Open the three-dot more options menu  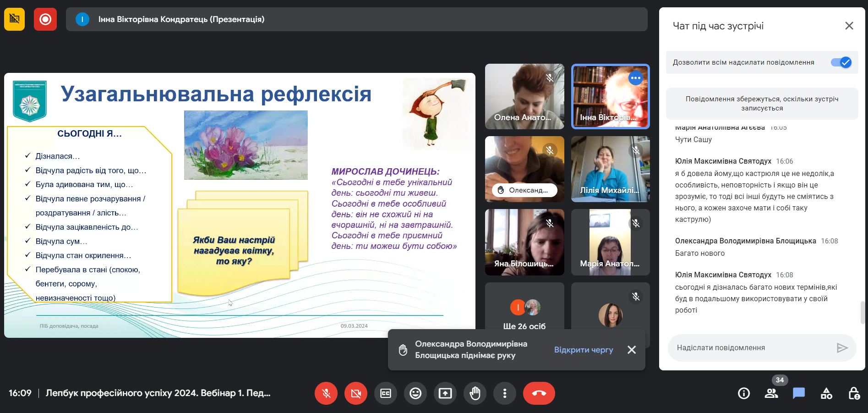(505, 393)
